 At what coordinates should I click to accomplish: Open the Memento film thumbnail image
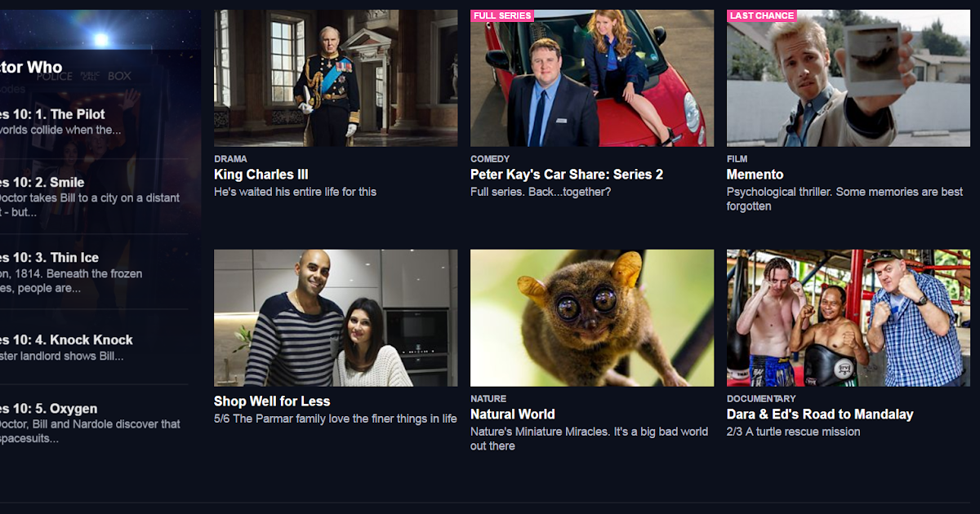pos(849,78)
